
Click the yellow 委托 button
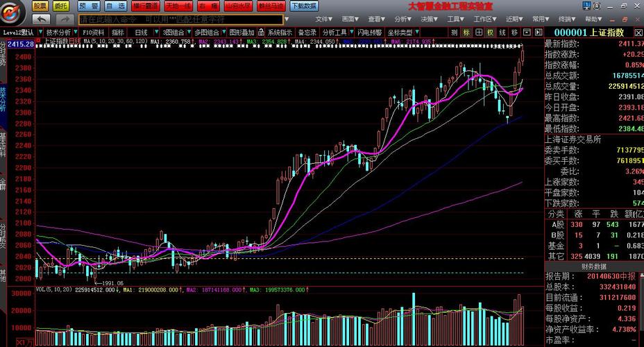pos(61,6)
